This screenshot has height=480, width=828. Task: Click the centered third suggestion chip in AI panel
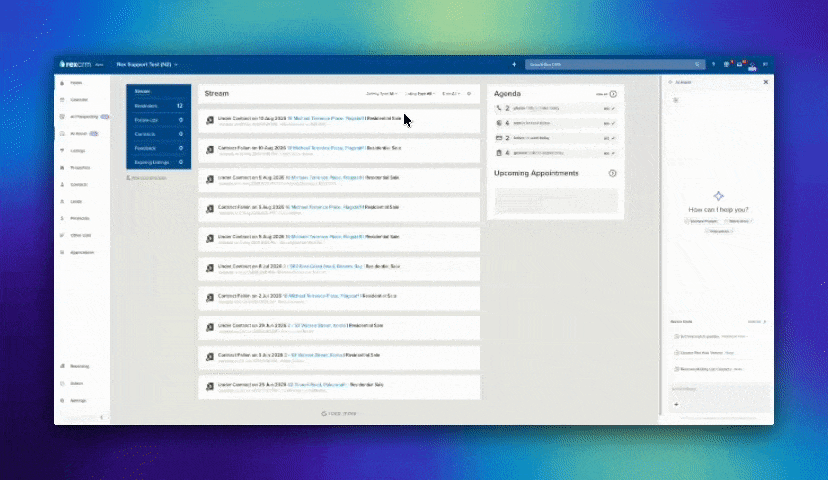719,231
